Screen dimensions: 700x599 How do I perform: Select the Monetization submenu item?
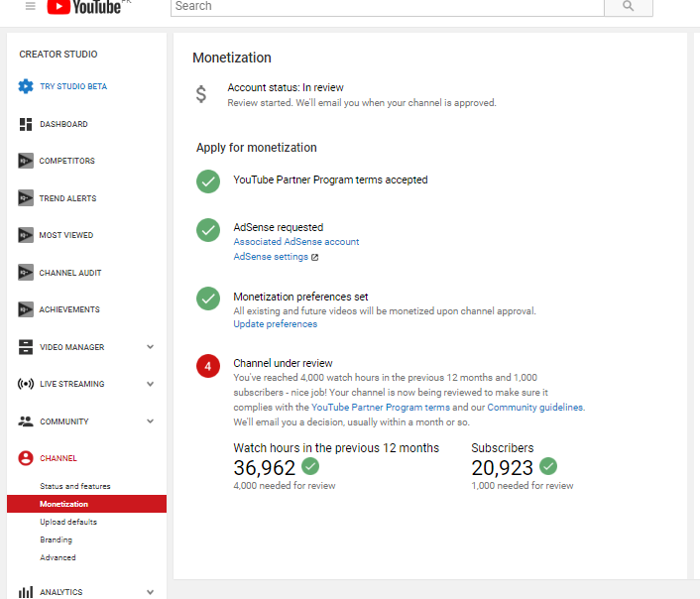pyautogui.click(x=86, y=504)
